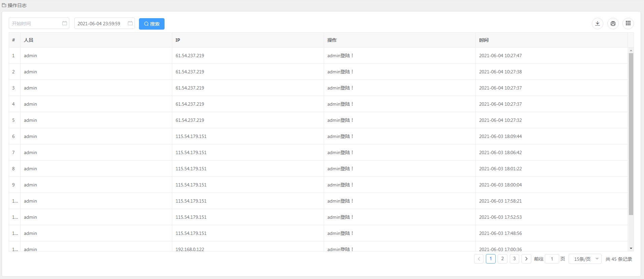The image size is (644, 279).
Task: Click the print icon button
Action: coord(613,24)
